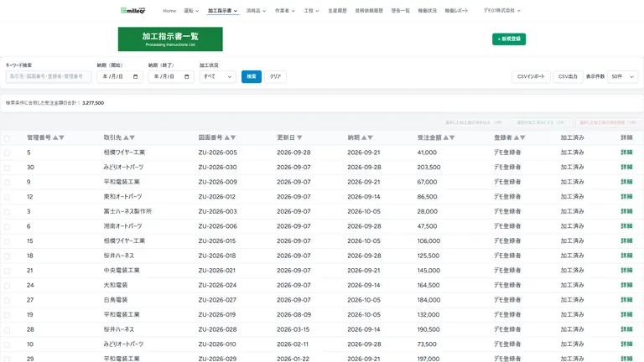Click the green 新規登録 button
The height and width of the screenshot is (362, 644).
click(x=509, y=39)
